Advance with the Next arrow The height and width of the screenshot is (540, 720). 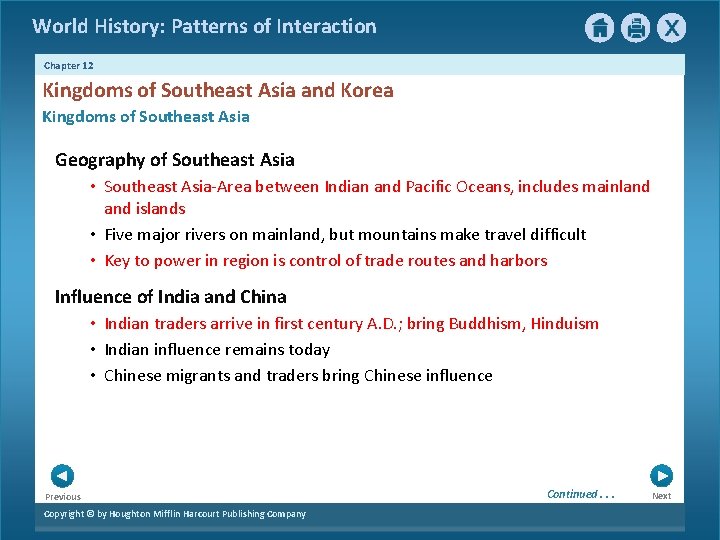click(x=662, y=476)
